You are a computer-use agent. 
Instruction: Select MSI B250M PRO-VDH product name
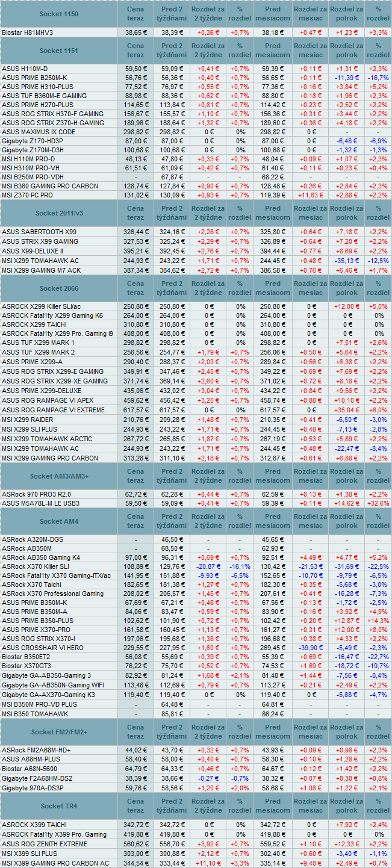tap(31, 177)
